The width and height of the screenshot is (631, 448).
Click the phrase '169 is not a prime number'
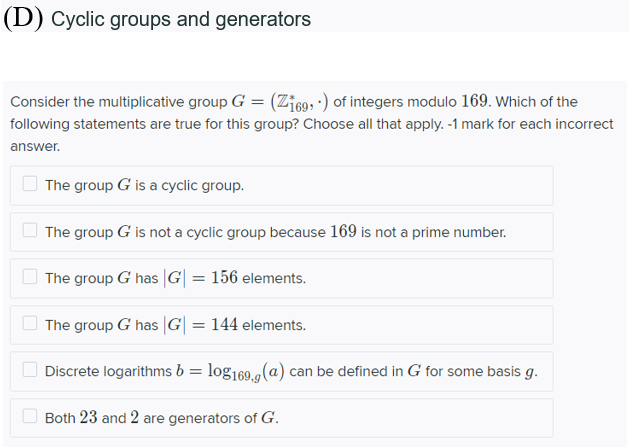[418, 232]
